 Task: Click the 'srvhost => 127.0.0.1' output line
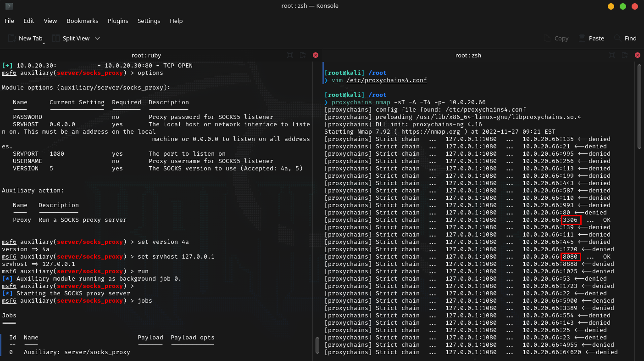[x=39, y=264]
